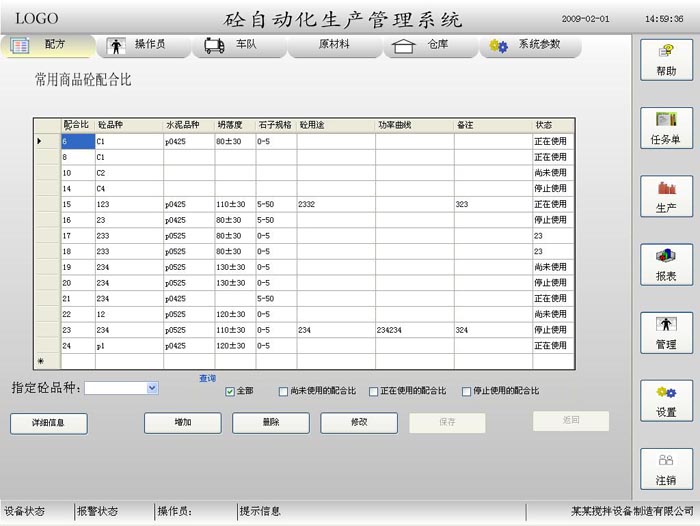This screenshot has width=700, height=526.
Task: Click cell 234234 in 功率曲线 column
Action: pos(415,330)
